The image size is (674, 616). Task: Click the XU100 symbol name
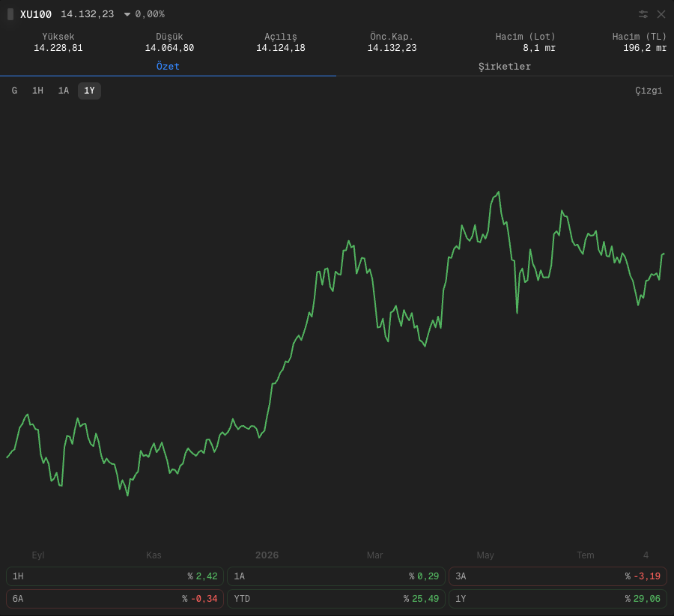(36, 14)
